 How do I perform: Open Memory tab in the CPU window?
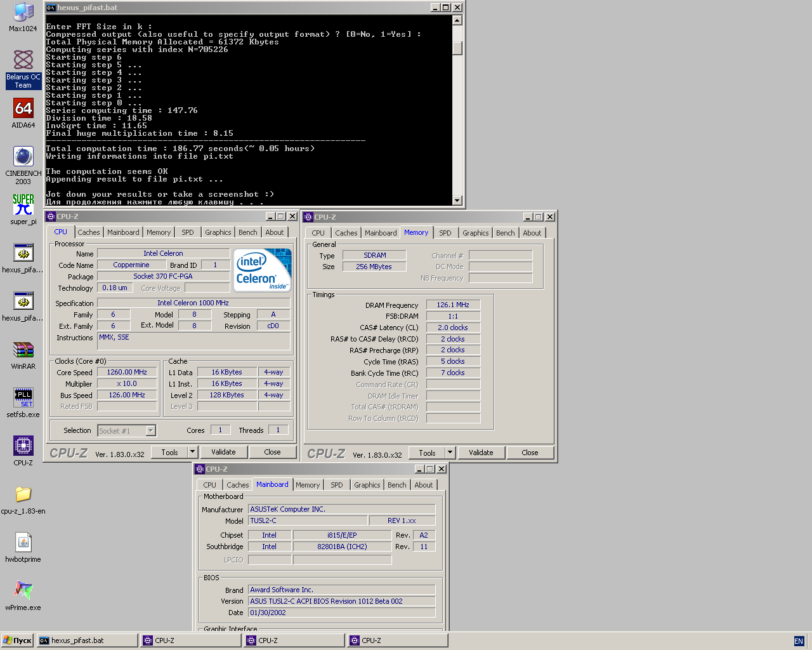click(x=159, y=232)
